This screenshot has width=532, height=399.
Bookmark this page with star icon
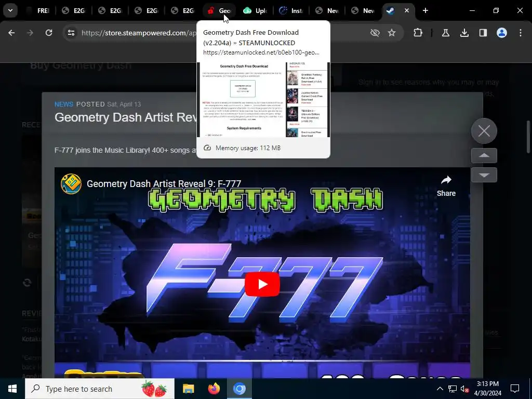click(x=392, y=33)
